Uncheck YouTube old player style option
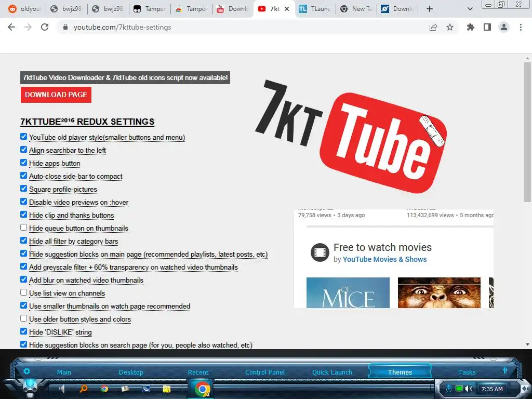 pyautogui.click(x=23, y=137)
